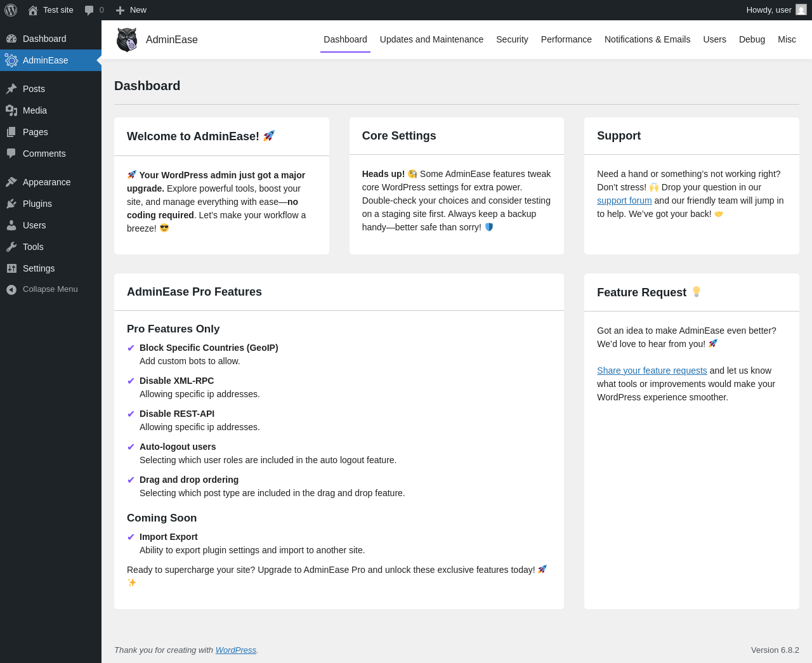The width and height of the screenshot is (812, 663).
Task: Switch to Updates and Maintenance tab
Action: (x=431, y=39)
